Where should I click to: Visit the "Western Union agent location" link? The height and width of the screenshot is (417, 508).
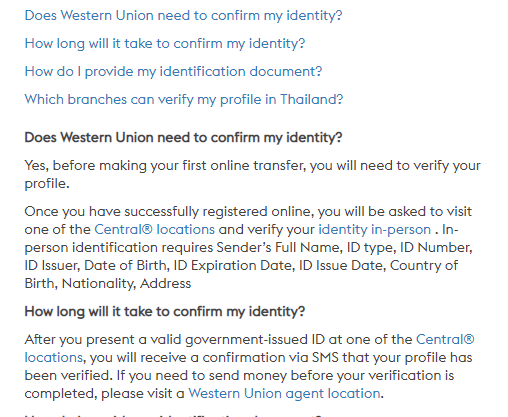pos(284,394)
